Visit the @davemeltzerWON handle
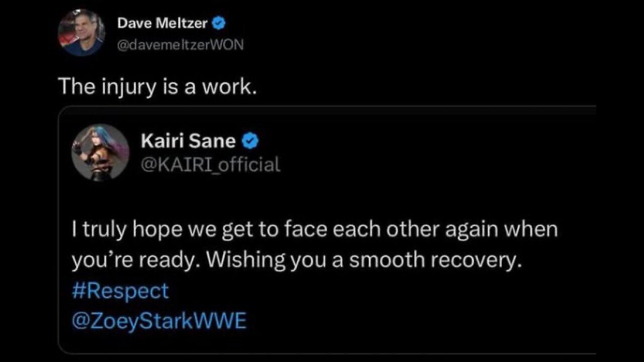This screenshot has width=644, height=362. [x=180, y=45]
